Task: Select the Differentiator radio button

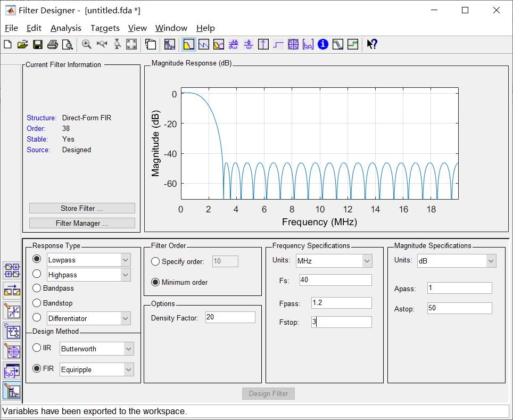Action: tap(37, 317)
